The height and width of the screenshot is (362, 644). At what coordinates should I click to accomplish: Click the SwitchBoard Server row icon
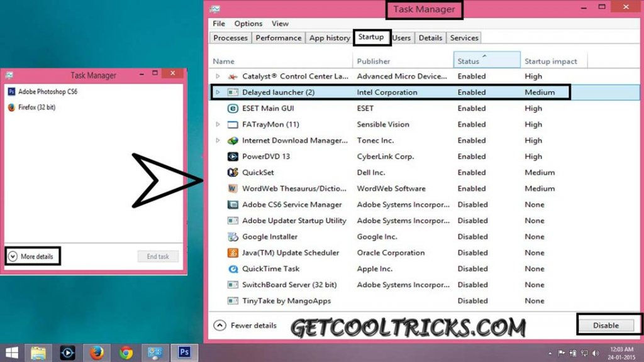pyautogui.click(x=233, y=285)
